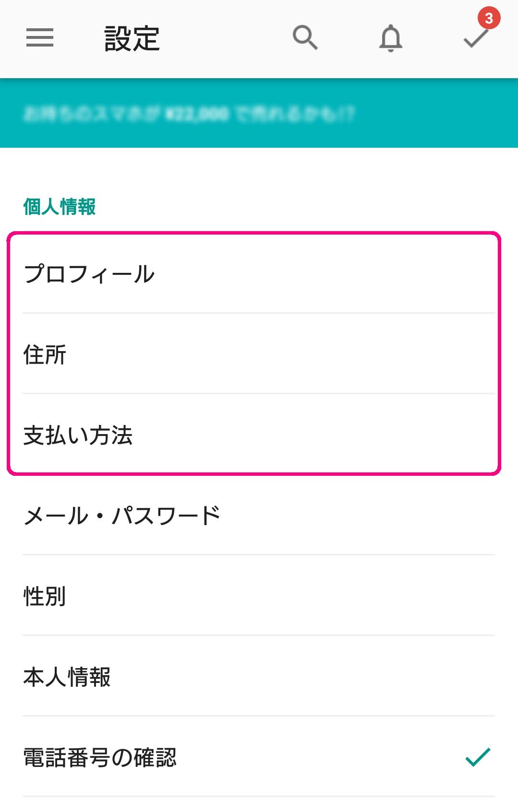The height and width of the screenshot is (812, 518).
Task: Open the hamburger navigation menu
Action: pyautogui.click(x=40, y=38)
